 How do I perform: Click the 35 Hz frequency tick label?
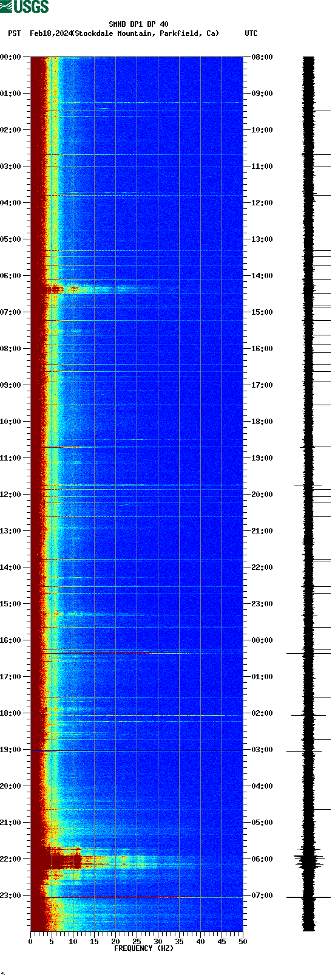pos(179,942)
